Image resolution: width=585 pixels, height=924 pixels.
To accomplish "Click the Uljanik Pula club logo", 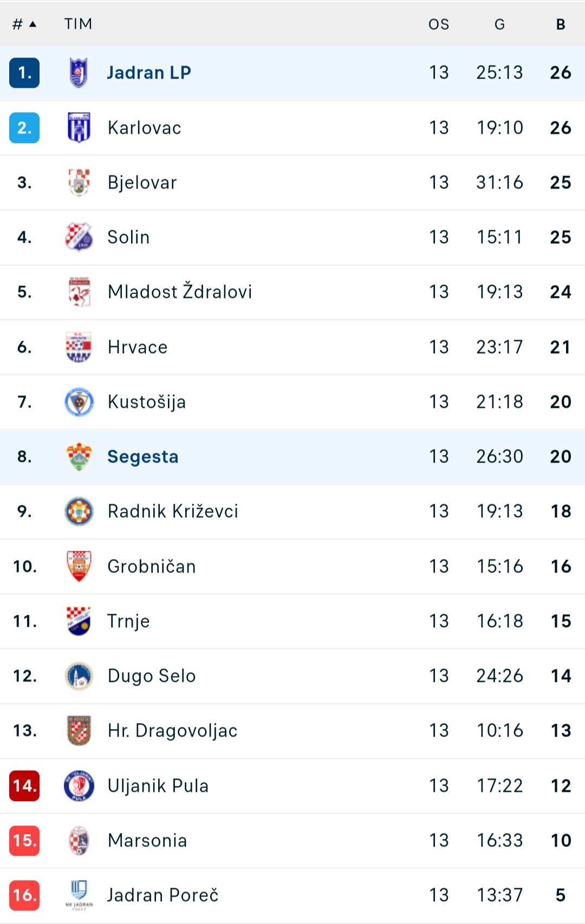I will click(x=79, y=786).
